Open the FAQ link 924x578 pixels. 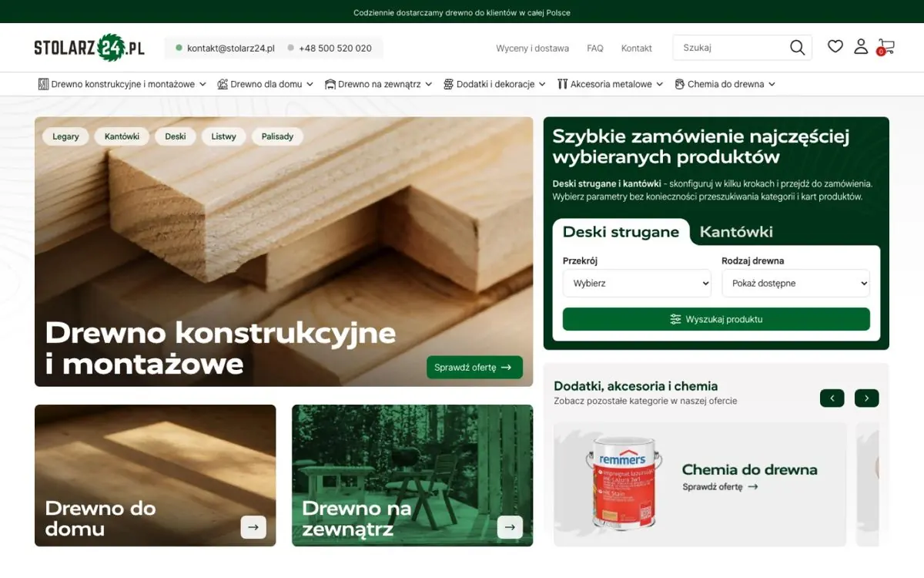click(595, 48)
